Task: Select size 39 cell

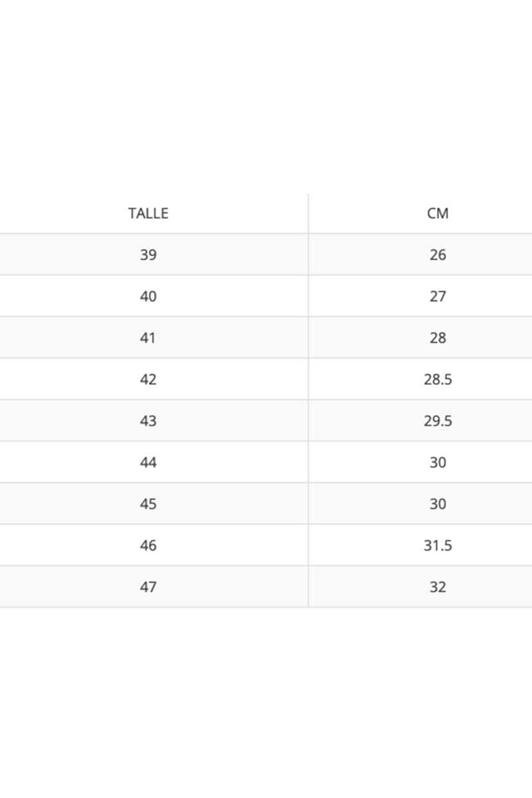Action: 148,255
